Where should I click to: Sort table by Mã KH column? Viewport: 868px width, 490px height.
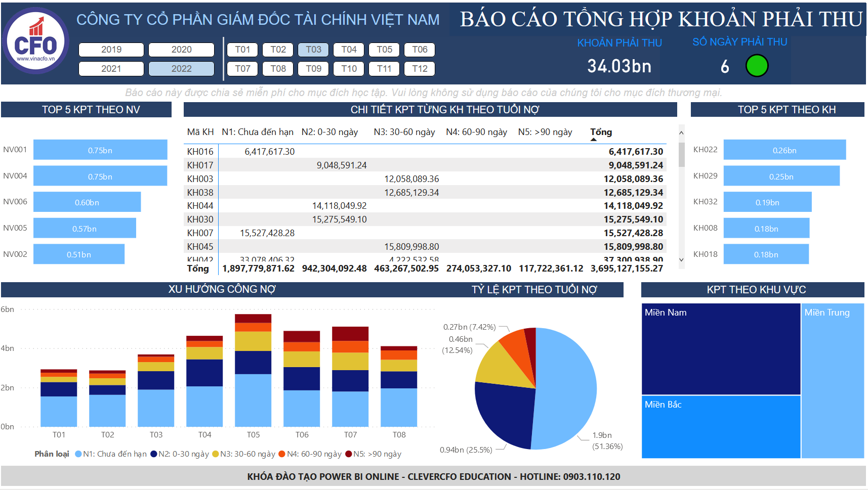200,132
